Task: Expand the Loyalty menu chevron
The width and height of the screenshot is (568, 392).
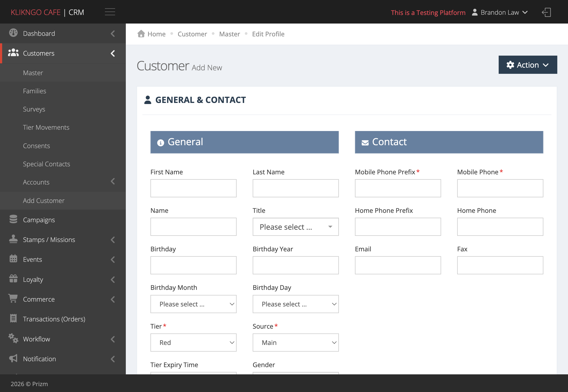Action: coord(113,279)
